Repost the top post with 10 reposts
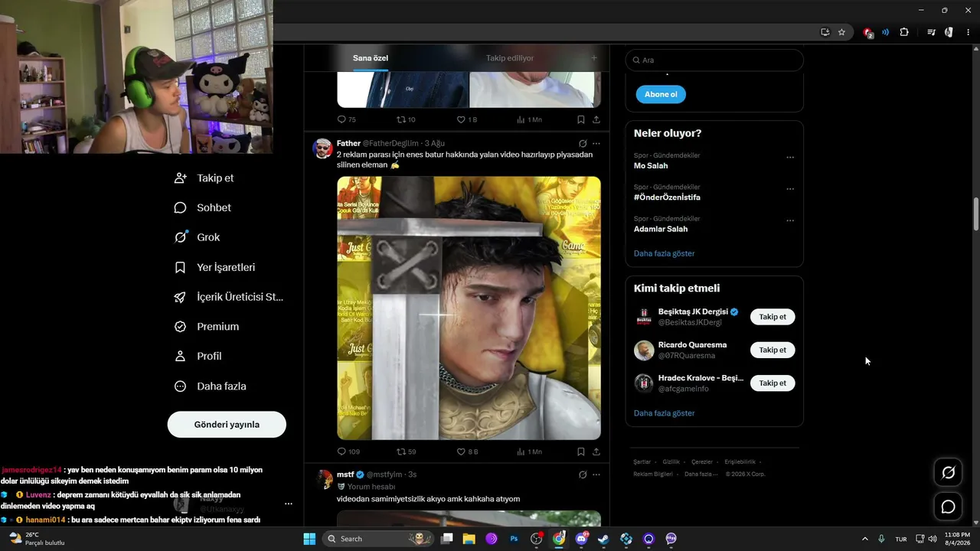The height and width of the screenshot is (551, 980). 406,119
